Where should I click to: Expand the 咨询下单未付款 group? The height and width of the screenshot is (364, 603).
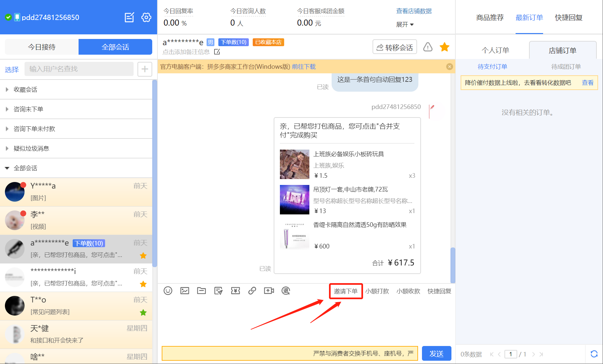point(76,129)
